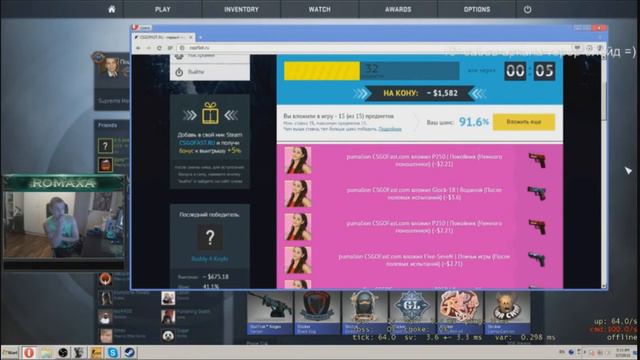Viewport: 640px width, 360px height.
Task: Open the OPTIONS menu
Action: 476,9
